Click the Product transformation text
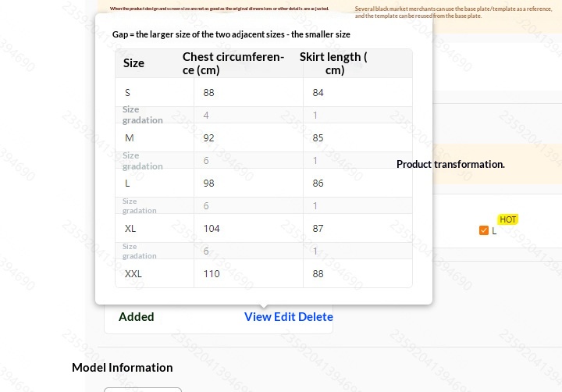Viewport: 562px width, 392px height. (450, 165)
